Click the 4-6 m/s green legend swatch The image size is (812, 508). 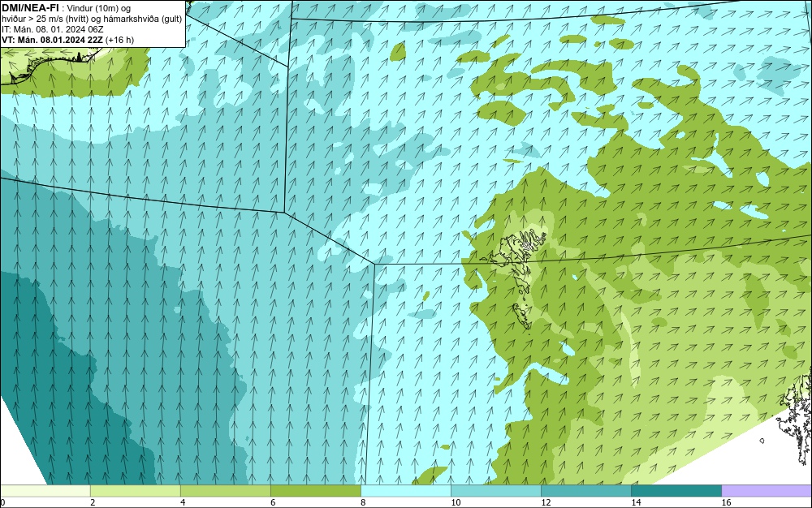225,490
